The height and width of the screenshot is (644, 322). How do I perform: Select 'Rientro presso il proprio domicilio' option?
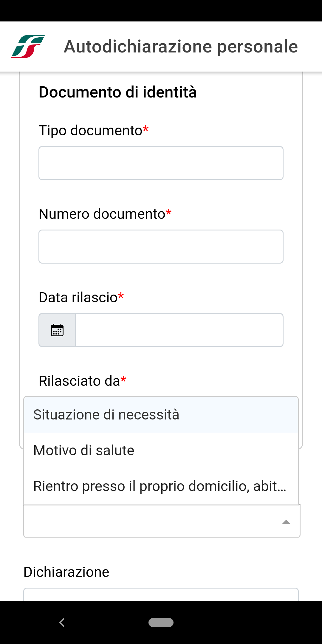(161, 486)
